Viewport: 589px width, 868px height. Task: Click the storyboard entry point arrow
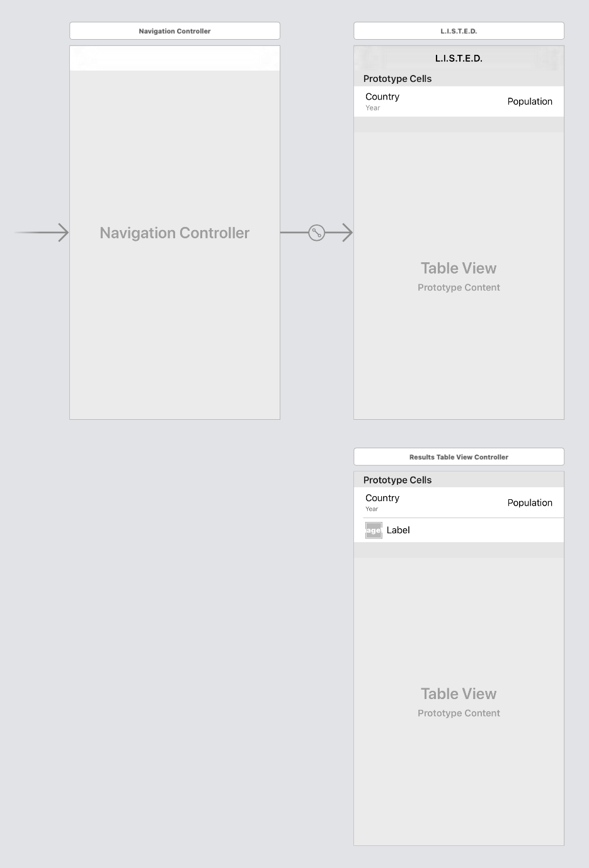point(41,233)
